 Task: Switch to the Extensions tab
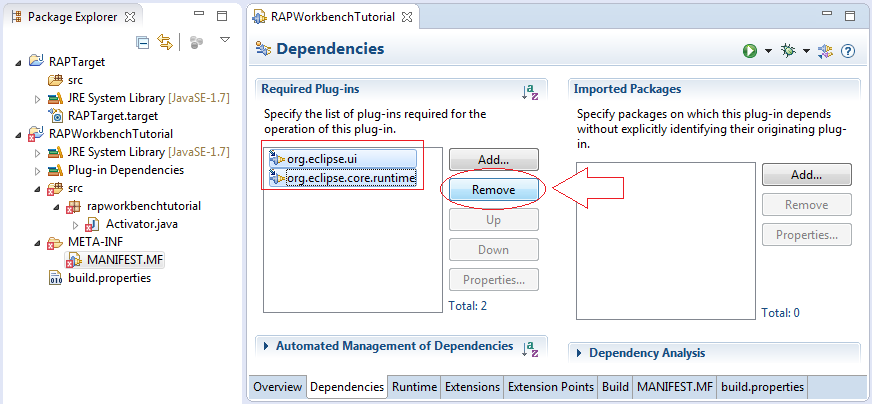pos(472,387)
